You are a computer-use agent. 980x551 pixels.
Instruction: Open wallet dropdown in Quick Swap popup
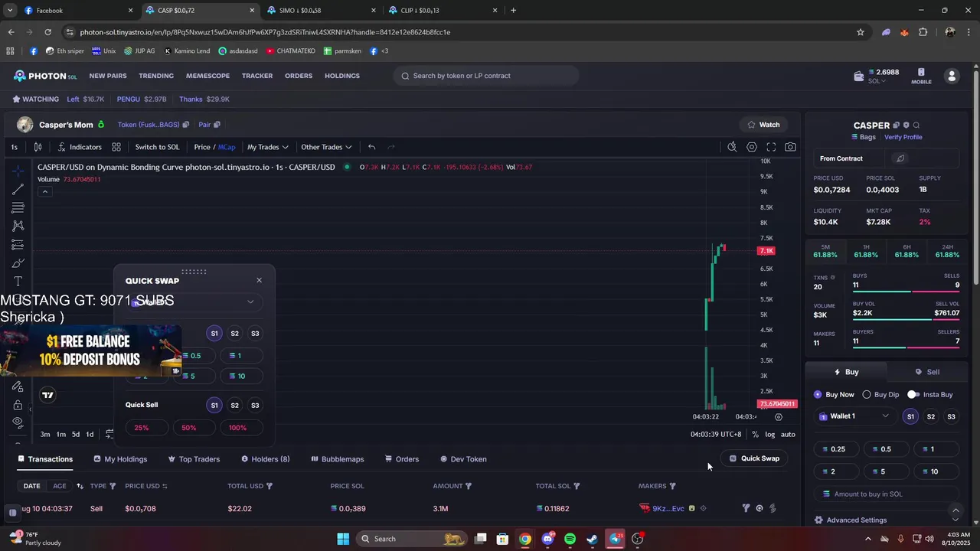(194, 302)
